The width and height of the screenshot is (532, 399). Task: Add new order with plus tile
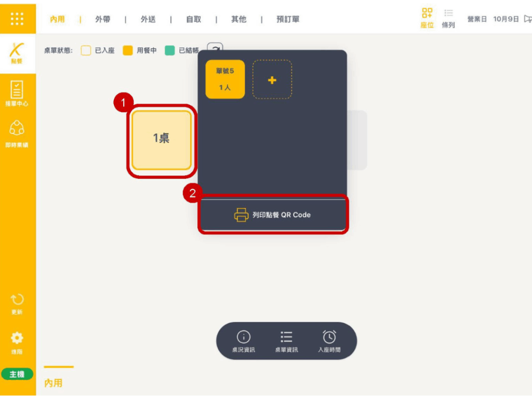click(x=272, y=79)
